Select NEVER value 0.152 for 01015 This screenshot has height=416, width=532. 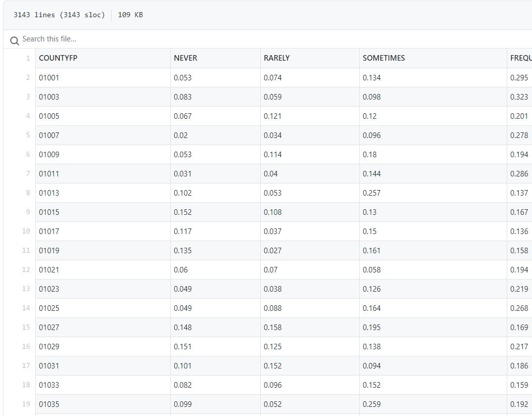click(215, 212)
